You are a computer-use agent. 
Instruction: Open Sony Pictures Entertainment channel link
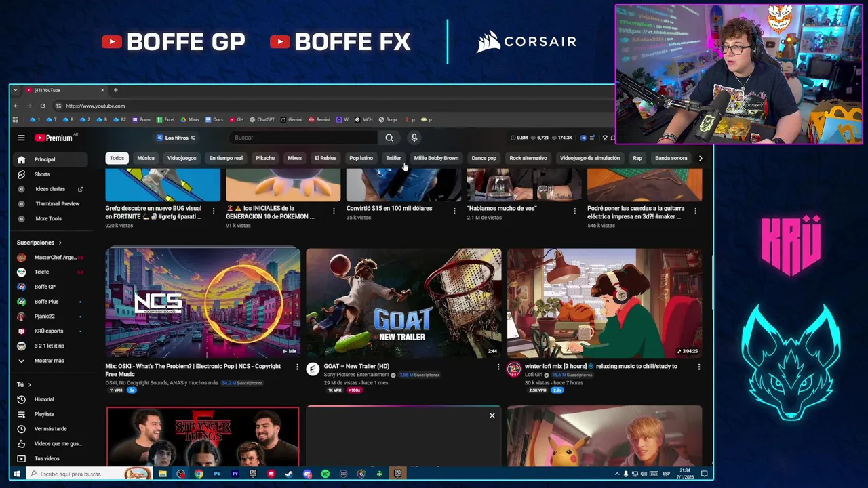pyautogui.click(x=356, y=375)
